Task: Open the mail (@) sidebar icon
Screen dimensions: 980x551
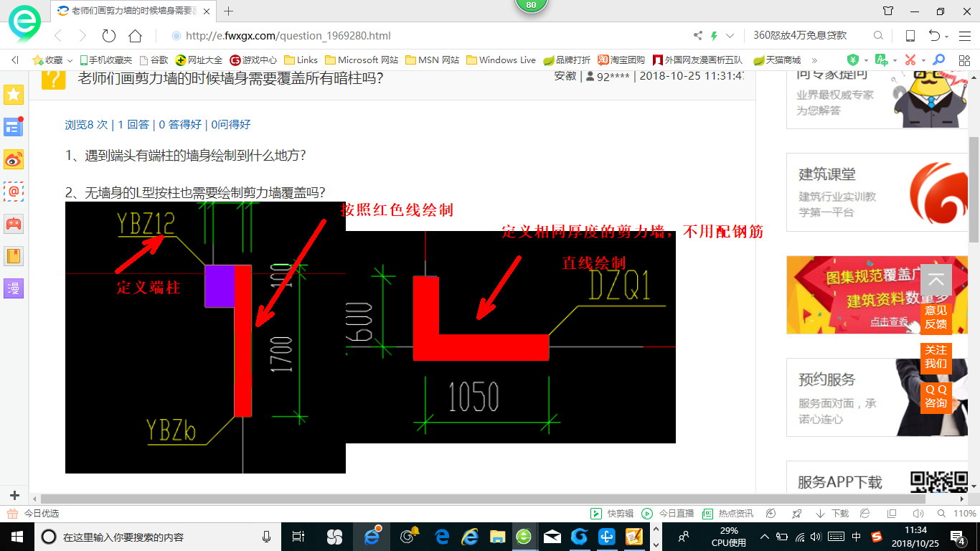Action: (x=14, y=192)
